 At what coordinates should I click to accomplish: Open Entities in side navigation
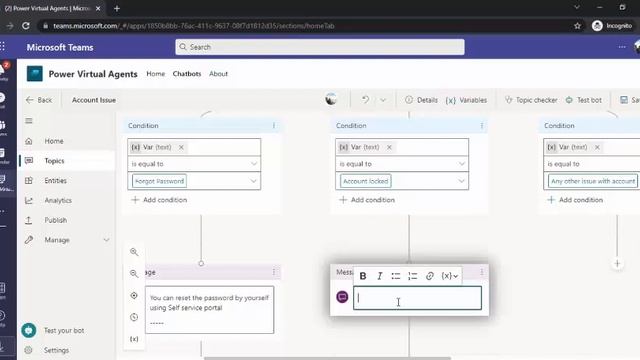click(56, 180)
